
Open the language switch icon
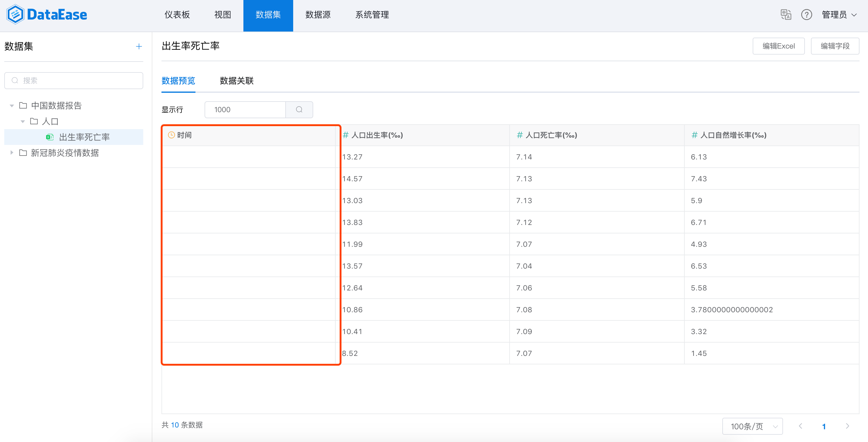click(x=785, y=15)
